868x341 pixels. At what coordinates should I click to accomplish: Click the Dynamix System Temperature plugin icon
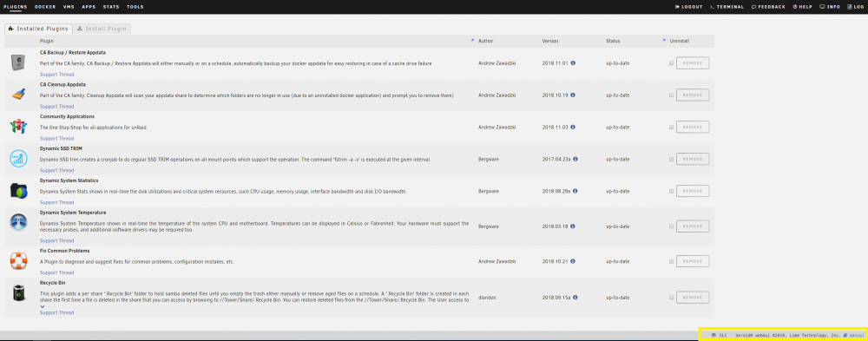(17, 223)
